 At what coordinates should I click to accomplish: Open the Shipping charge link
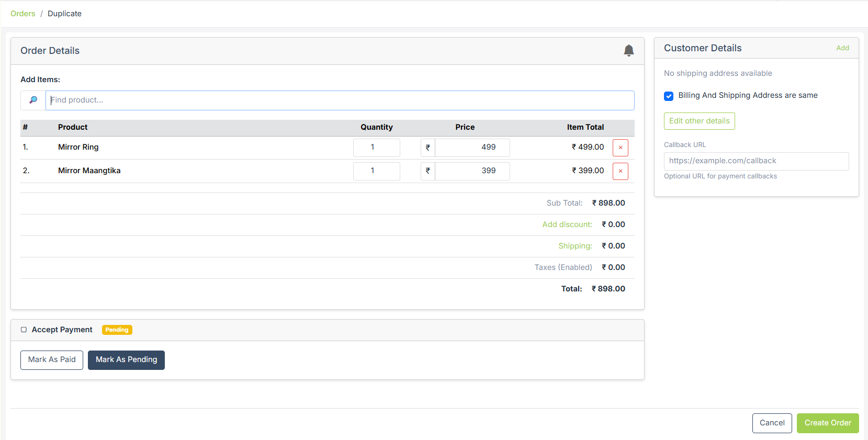pos(574,246)
